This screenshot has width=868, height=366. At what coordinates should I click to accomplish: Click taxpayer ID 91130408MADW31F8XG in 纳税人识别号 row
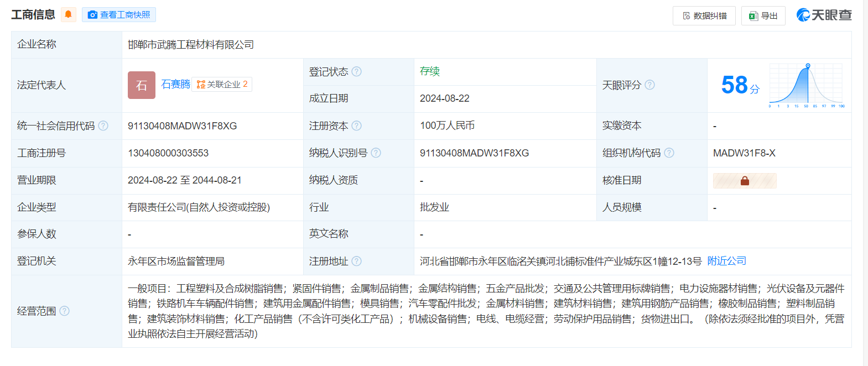point(474,153)
